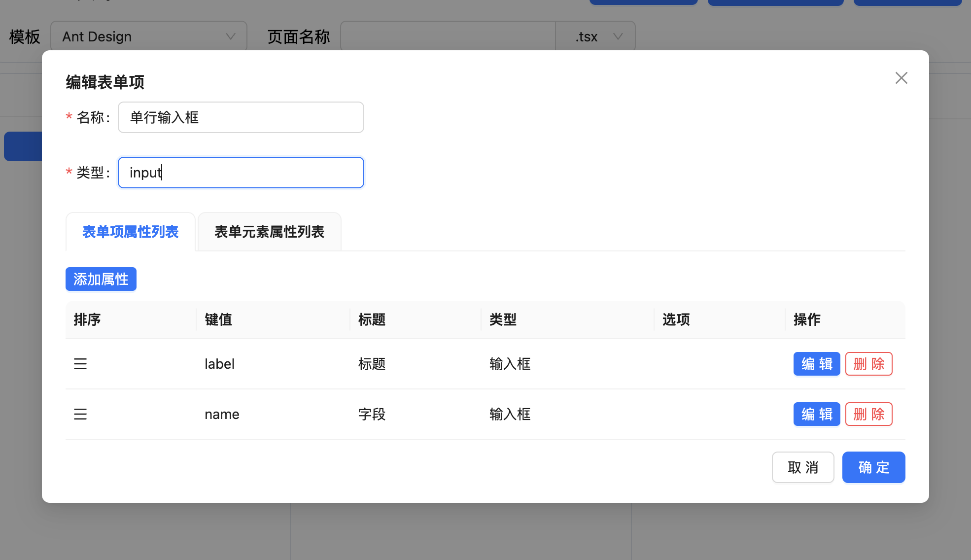Switch to the 表单元素属性列表 tab
The image size is (971, 560).
pos(269,232)
